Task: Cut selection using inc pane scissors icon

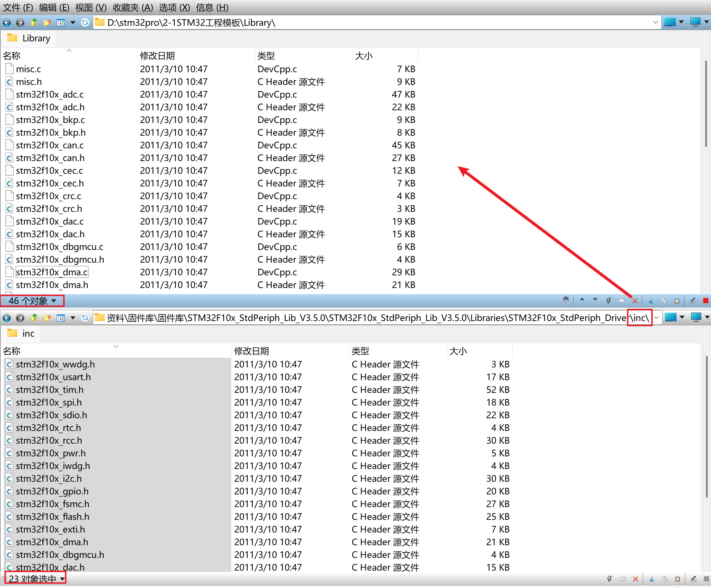Action: coord(652,579)
